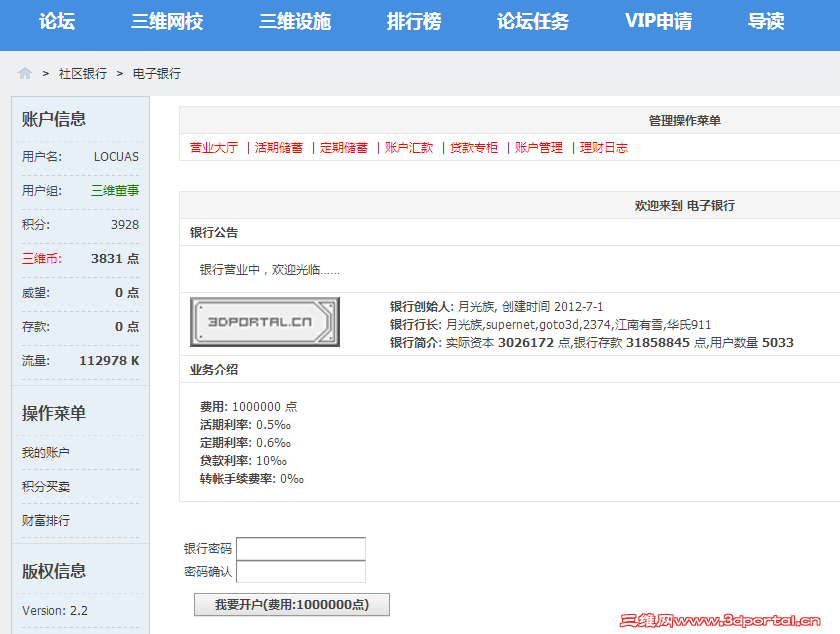This screenshot has height=634, width=840.
Task: Open the 导读 navigation item
Action: coord(766,21)
